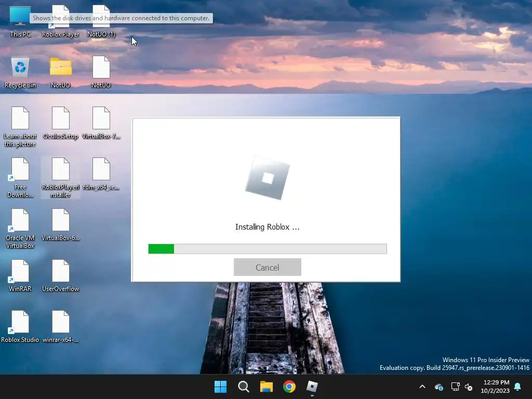Select the winrar-x64 installer icon

tap(61, 327)
